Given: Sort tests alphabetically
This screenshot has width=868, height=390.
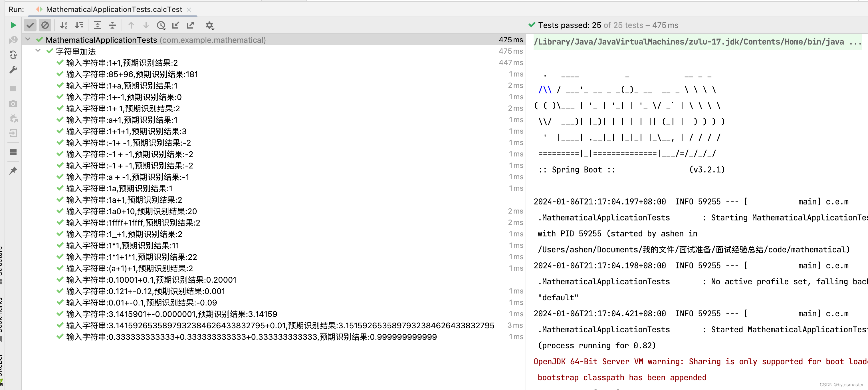Looking at the screenshot, I should (x=64, y=25).
